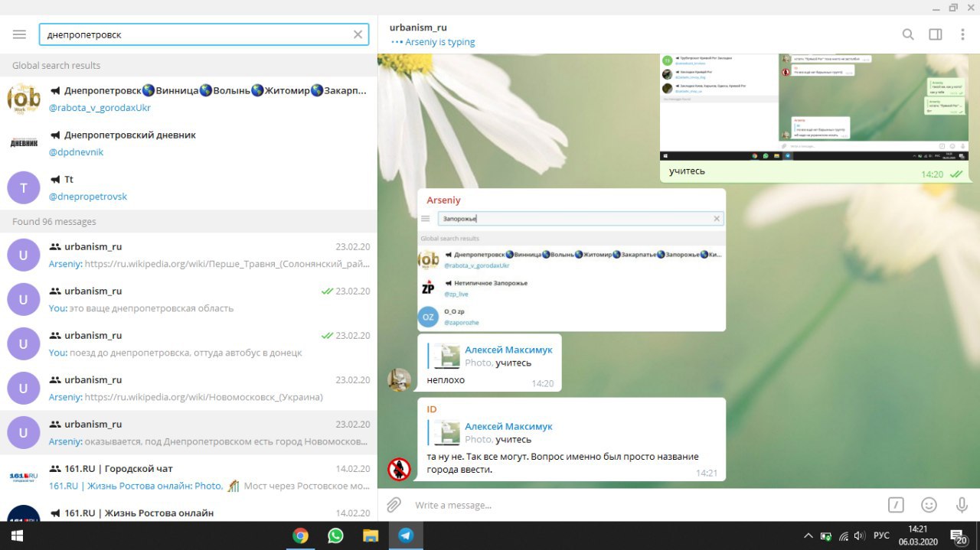This screenshot has height=550, width=980.
Task: Click the urbanism_ru chat header title
Action: pyautogui.click(x=418, y=28)
